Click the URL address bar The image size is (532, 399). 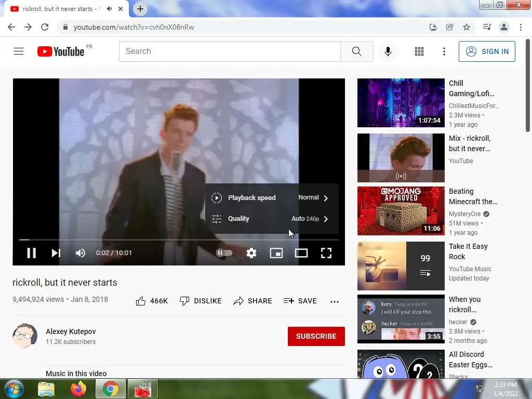[244, 27]
